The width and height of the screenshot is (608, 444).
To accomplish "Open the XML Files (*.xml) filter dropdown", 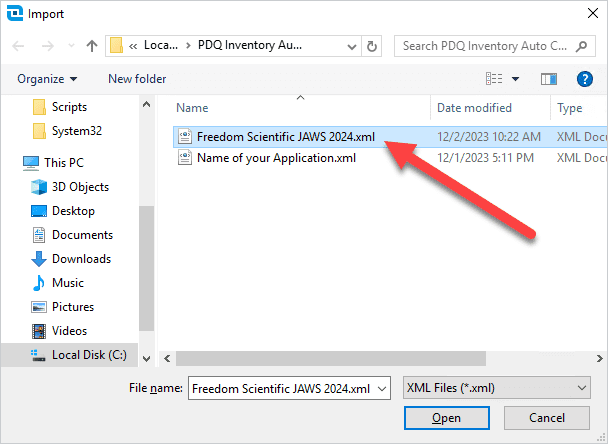I will click(x=497, y=388).
